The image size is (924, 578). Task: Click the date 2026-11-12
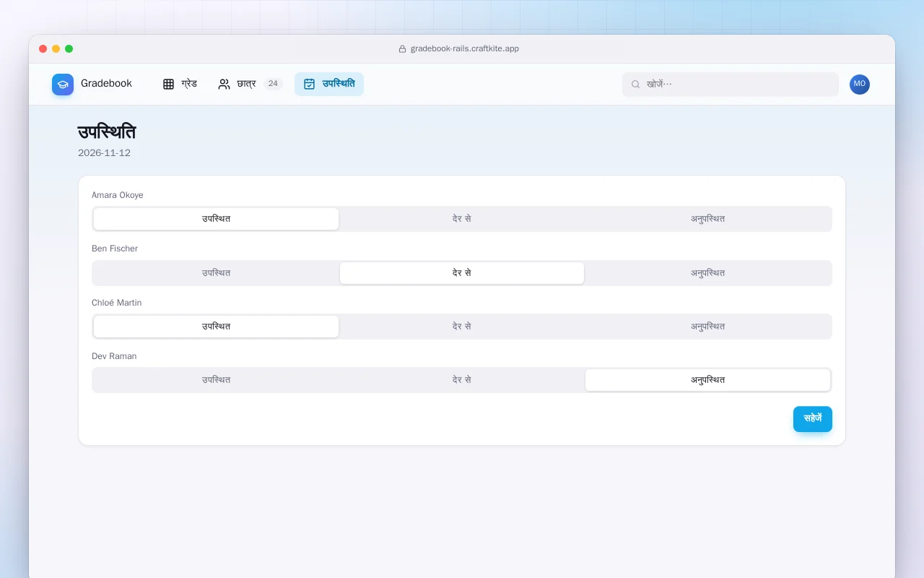(x=104, y=153)
